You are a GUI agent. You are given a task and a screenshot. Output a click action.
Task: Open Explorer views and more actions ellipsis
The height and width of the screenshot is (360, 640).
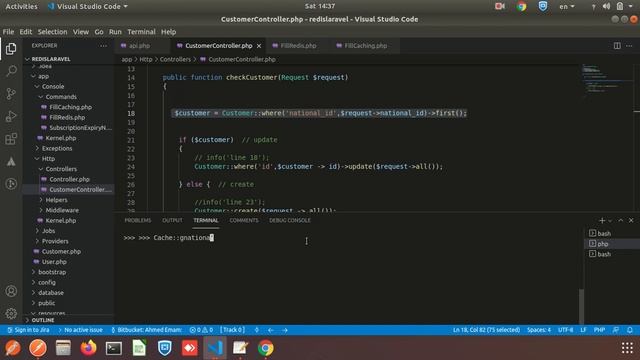coord(103,46)
